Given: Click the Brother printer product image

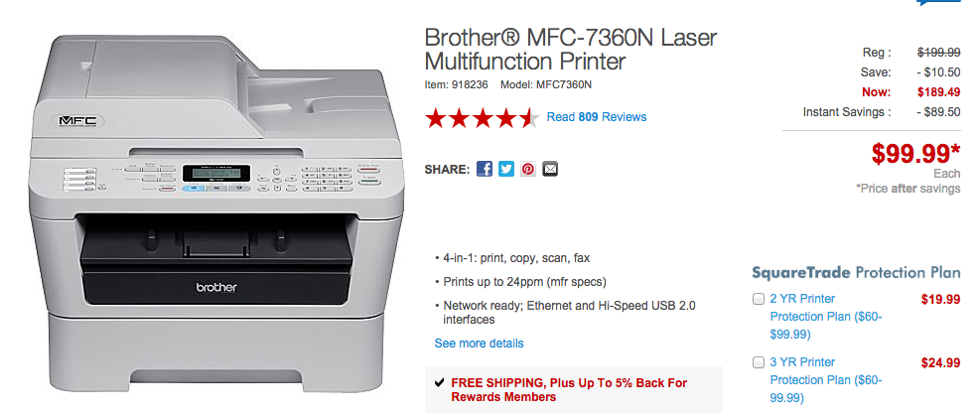Looking at the screenshot, I should click(x=212, y=213).
